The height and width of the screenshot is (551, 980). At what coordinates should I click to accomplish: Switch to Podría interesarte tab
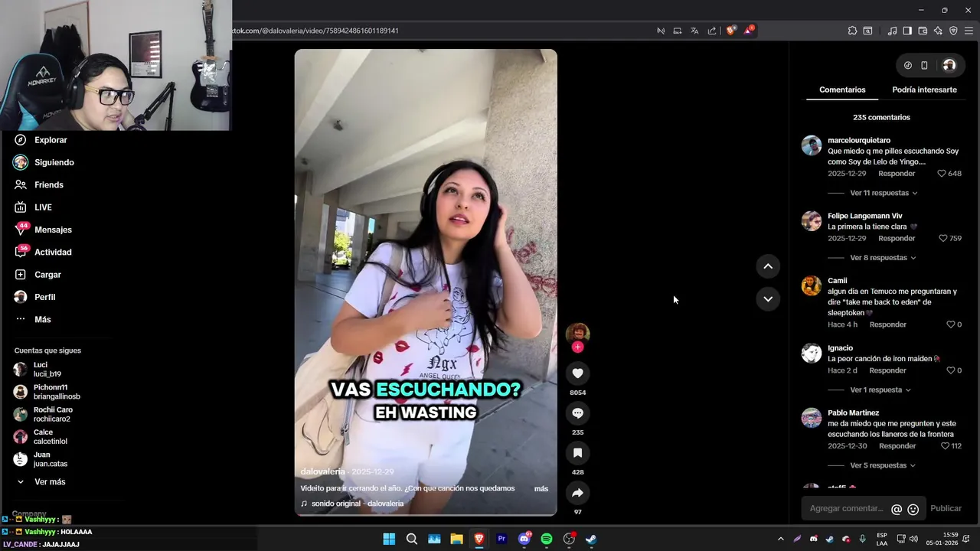[924, 90]
